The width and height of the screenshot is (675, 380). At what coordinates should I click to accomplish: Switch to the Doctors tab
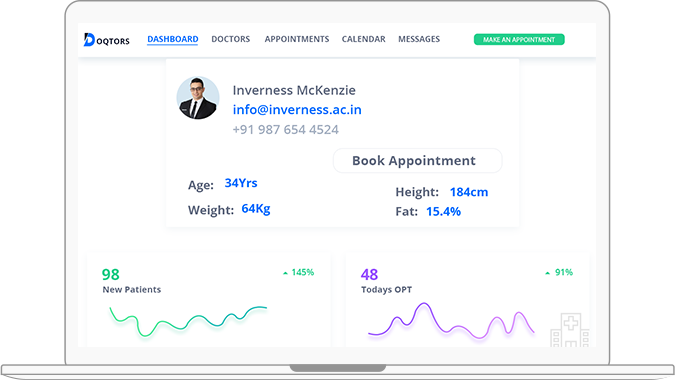pyautogui.click(x=231, y=39)
